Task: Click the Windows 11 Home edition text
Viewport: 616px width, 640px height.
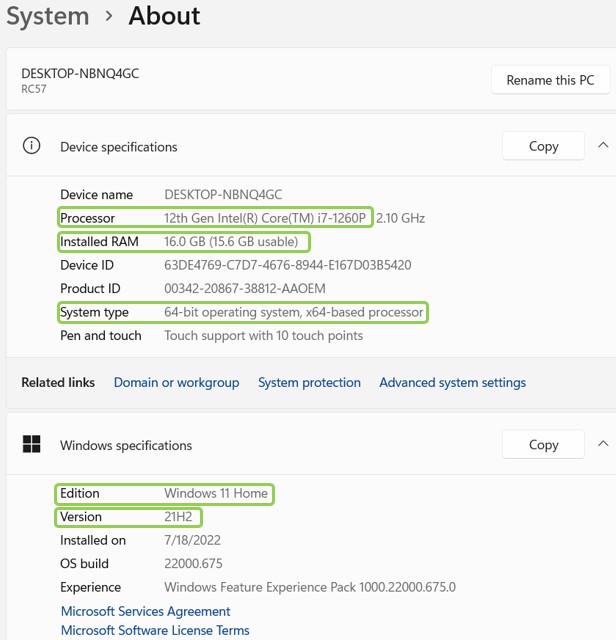Action: coord(216,493)
